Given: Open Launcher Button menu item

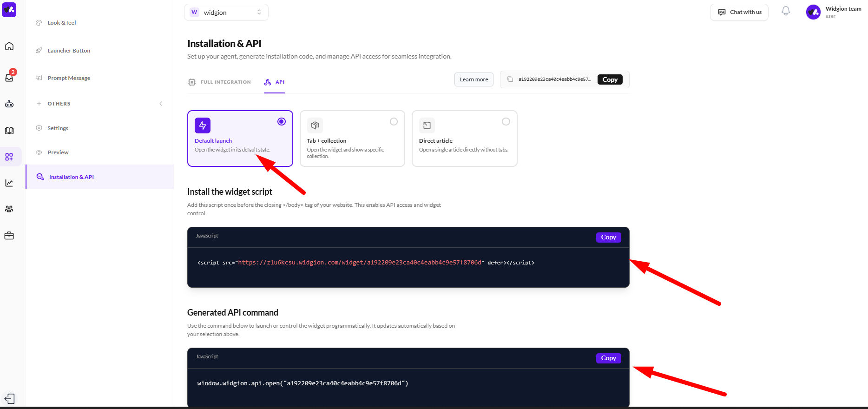Looking at the screenshot, I should pyautogui.click(x=69, y=51).
